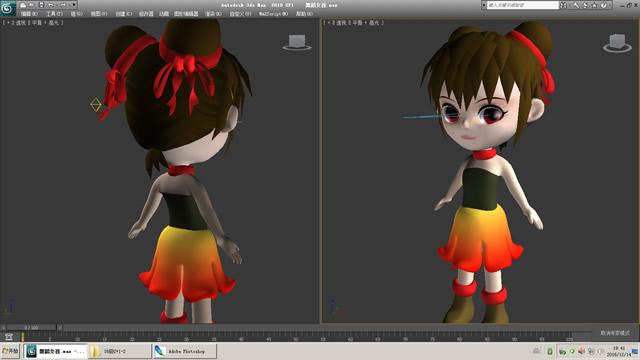Image resolution: width=640 pixels, height=360 pixels.
Task: Open the 工具 (Tools) menu
Action: coord(53,14)
